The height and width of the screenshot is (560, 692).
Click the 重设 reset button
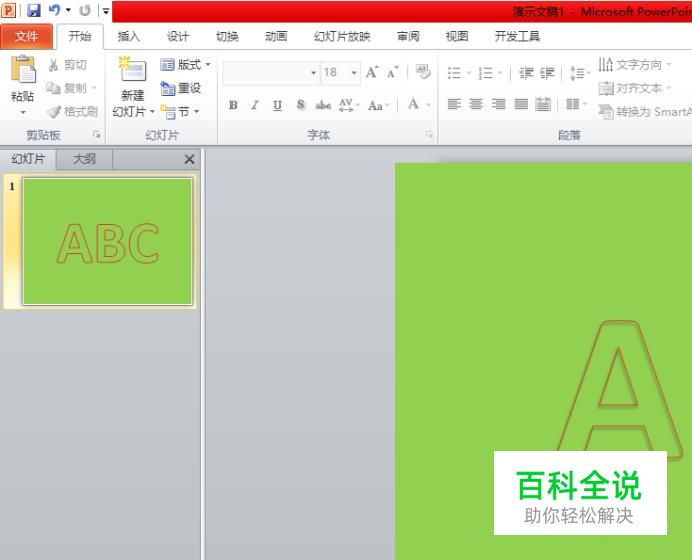pos(181,88)
